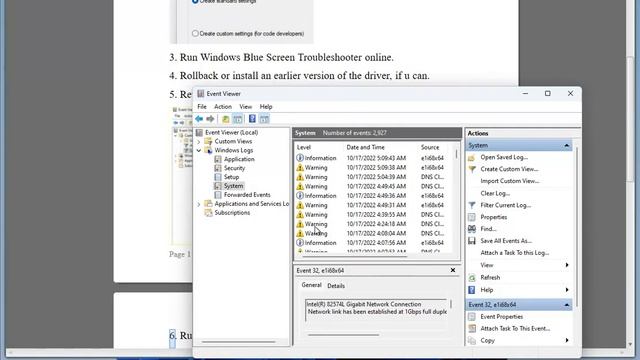Switch to the General tab

tap(311, 285)
